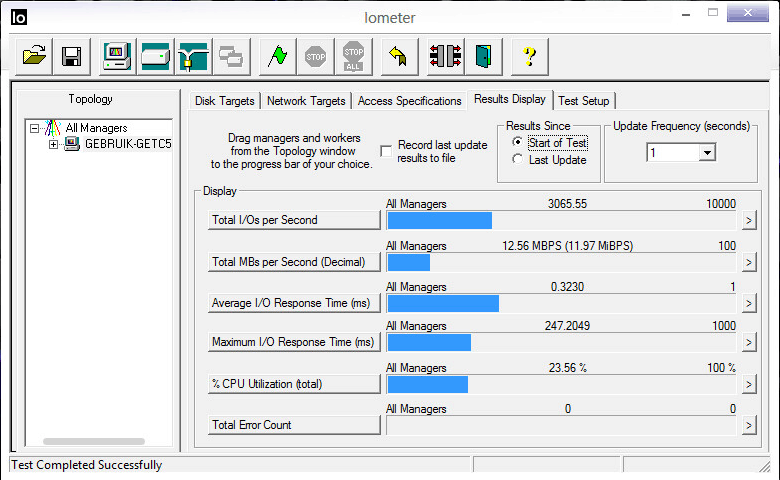Select the All Managers icon in Topology
780x480 pixels.
click(x=53, y=128)
